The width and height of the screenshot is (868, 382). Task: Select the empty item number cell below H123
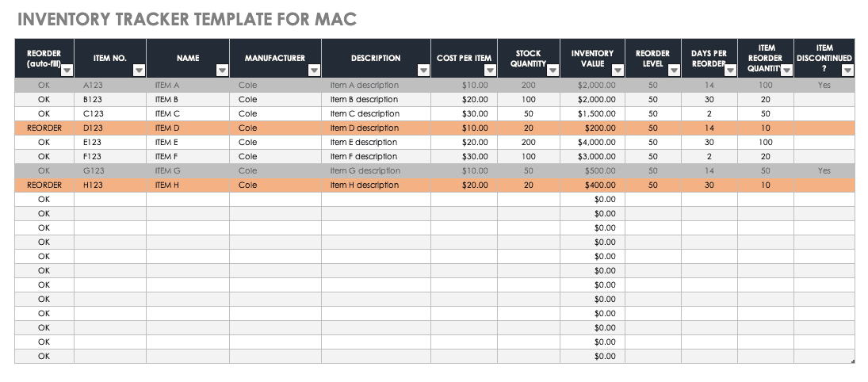pyautogui.click(x=110, y=199)
